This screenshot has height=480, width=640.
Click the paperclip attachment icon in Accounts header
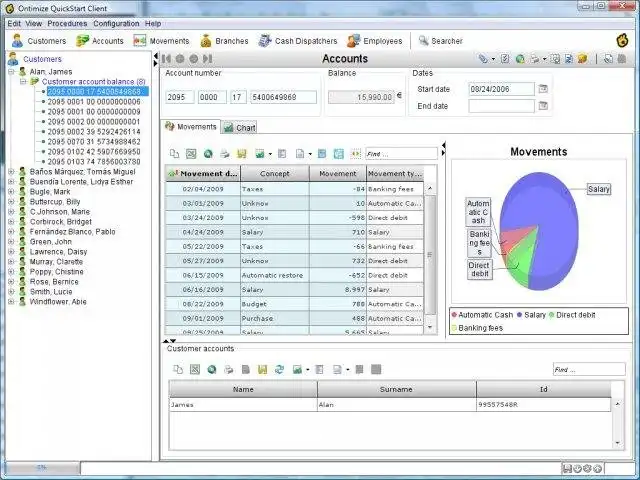pos(483,59)
